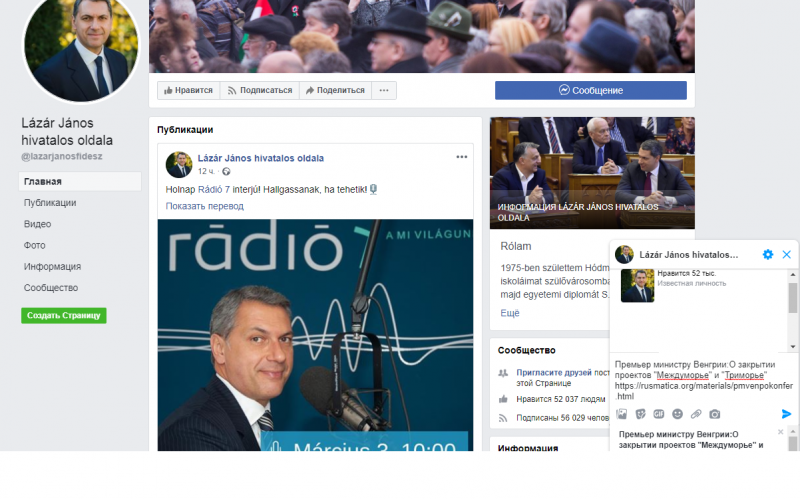Attach a file with paperclip icon
Screen dimensions: 800x499
696,414
